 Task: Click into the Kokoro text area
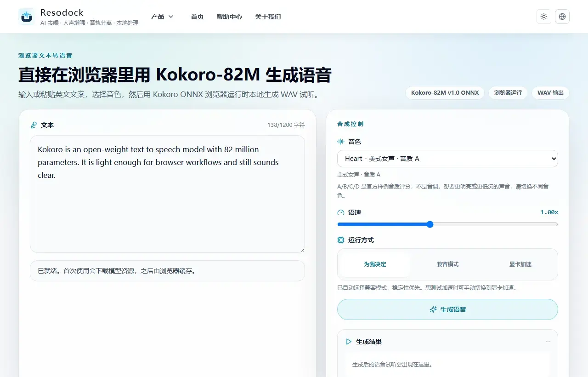(x=167, y=194)
